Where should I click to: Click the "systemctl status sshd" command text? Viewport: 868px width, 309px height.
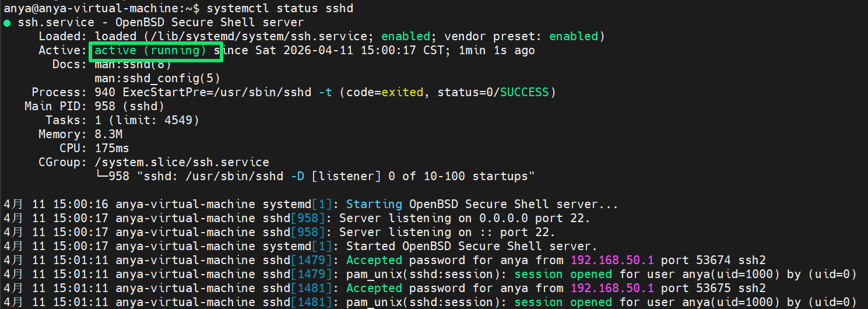click(x=280, y=9)
